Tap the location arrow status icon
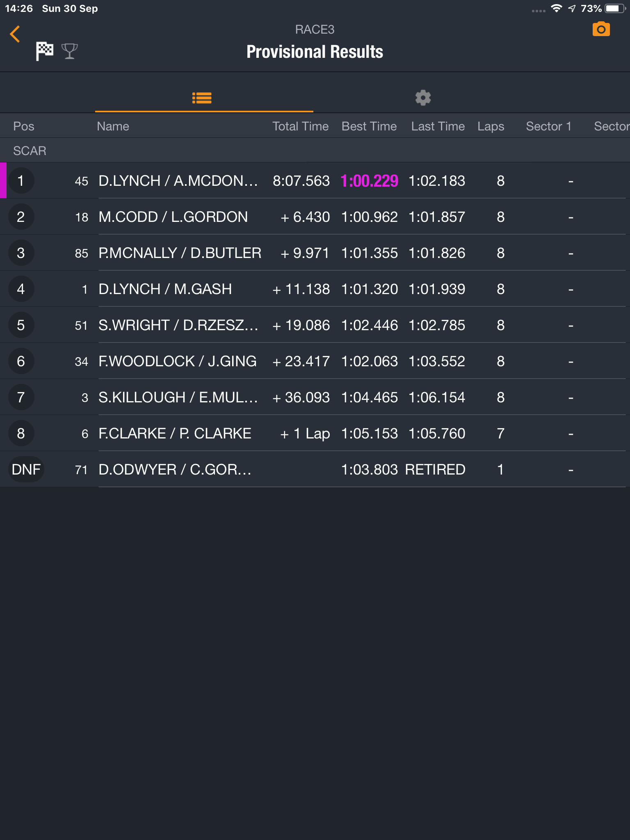The width and height of the screenshot is (630, 840). click(x=572, y=9)
